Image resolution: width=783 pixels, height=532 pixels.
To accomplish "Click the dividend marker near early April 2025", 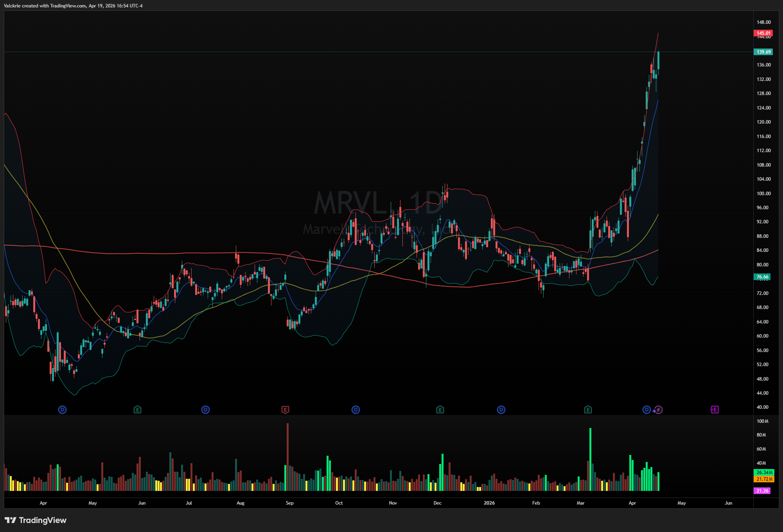I will pyautogui.click(x=62, y=410).
